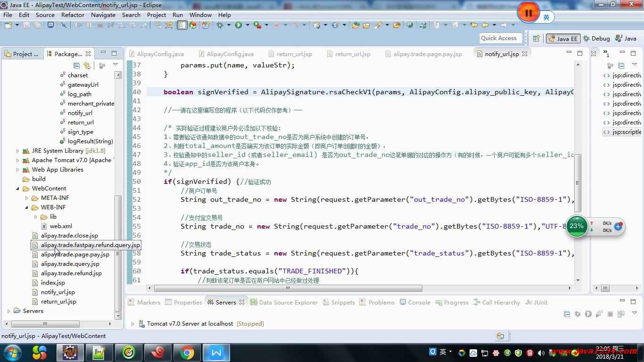Open the web browser globe toolbar icon
The height and width of the screenshot is (362, 644).
coord(410,25)
